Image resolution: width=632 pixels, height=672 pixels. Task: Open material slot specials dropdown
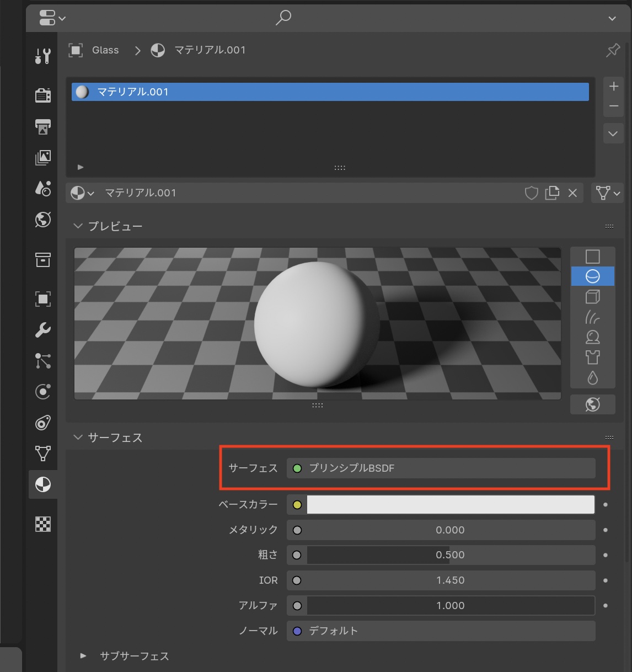[613, 134]
